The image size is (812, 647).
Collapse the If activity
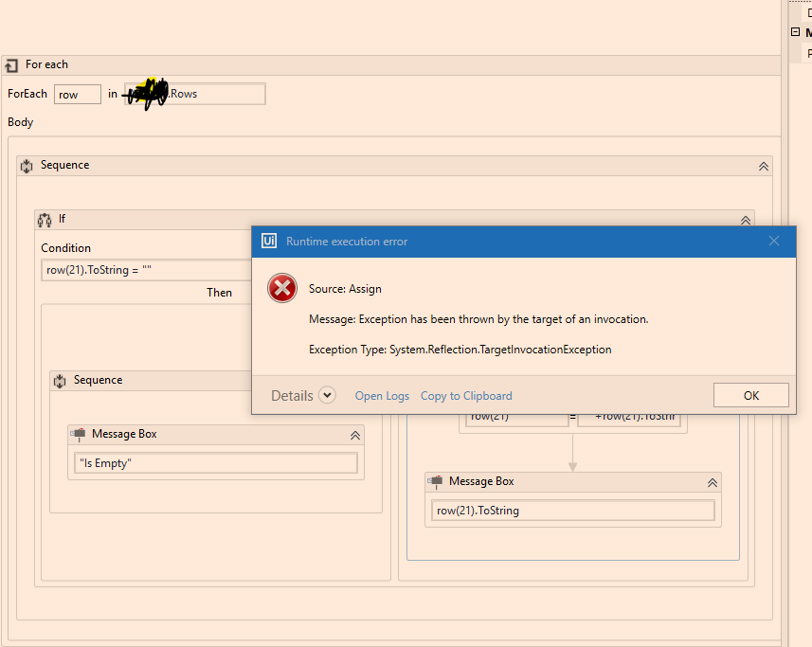point(746,219)
